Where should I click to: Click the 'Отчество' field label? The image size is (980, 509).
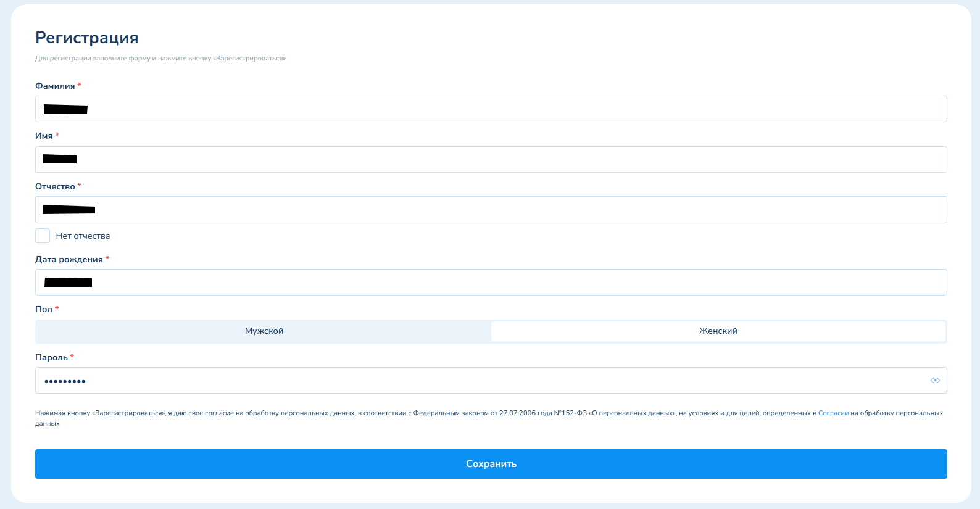point(55,187)
